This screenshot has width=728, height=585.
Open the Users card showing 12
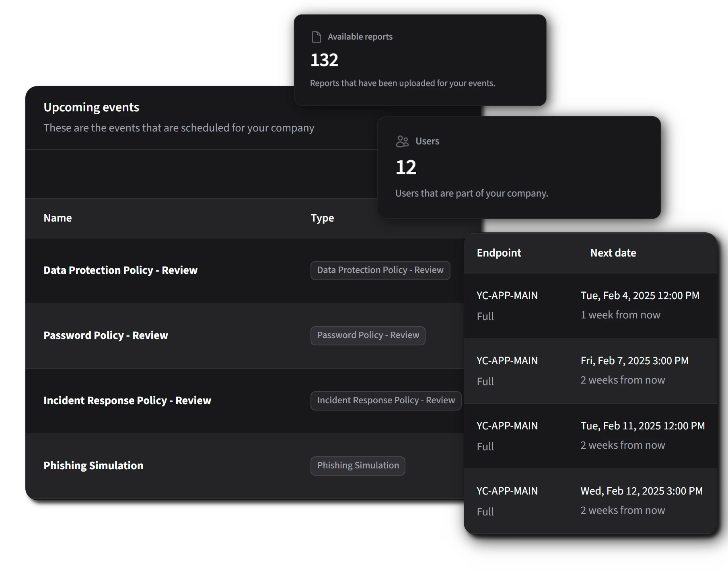tap(518, 167)
